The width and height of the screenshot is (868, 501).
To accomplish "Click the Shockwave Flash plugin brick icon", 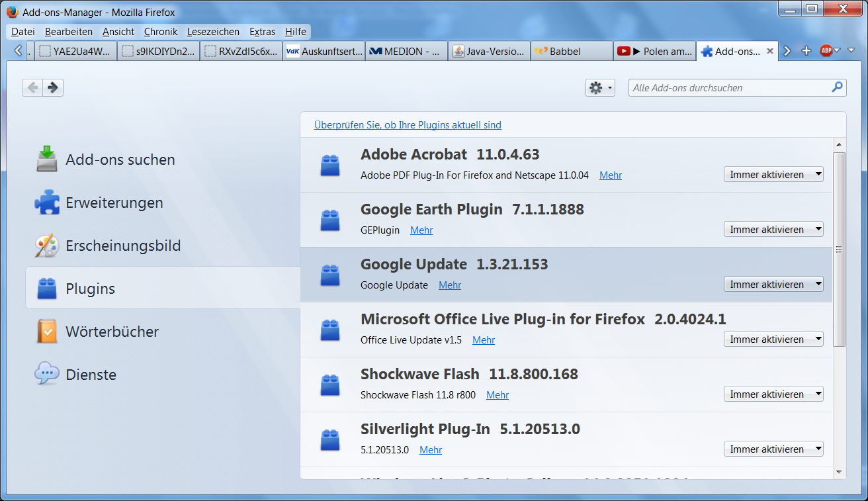I will coord(329,385).
